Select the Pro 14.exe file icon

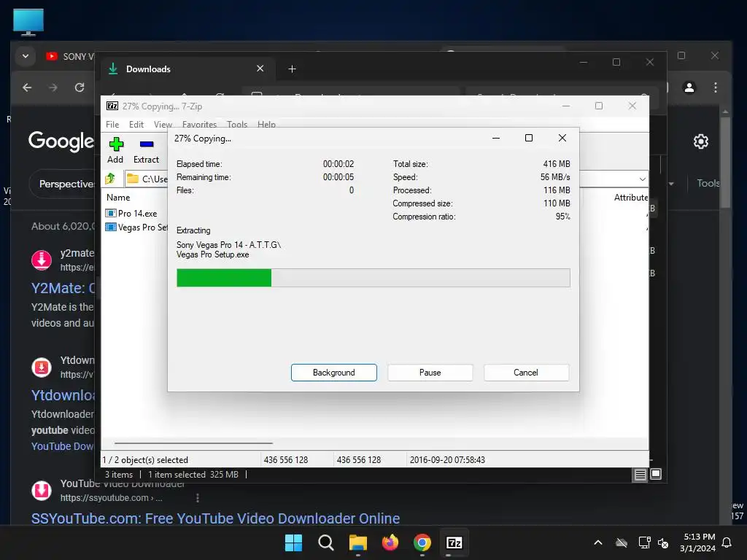[111, 214]
